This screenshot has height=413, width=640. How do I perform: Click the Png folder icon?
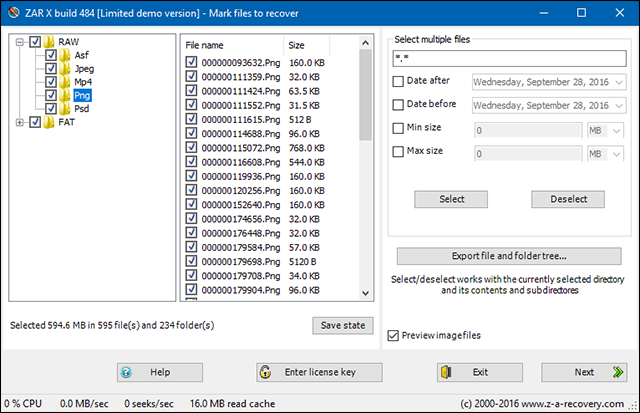(x=64, y=95)
